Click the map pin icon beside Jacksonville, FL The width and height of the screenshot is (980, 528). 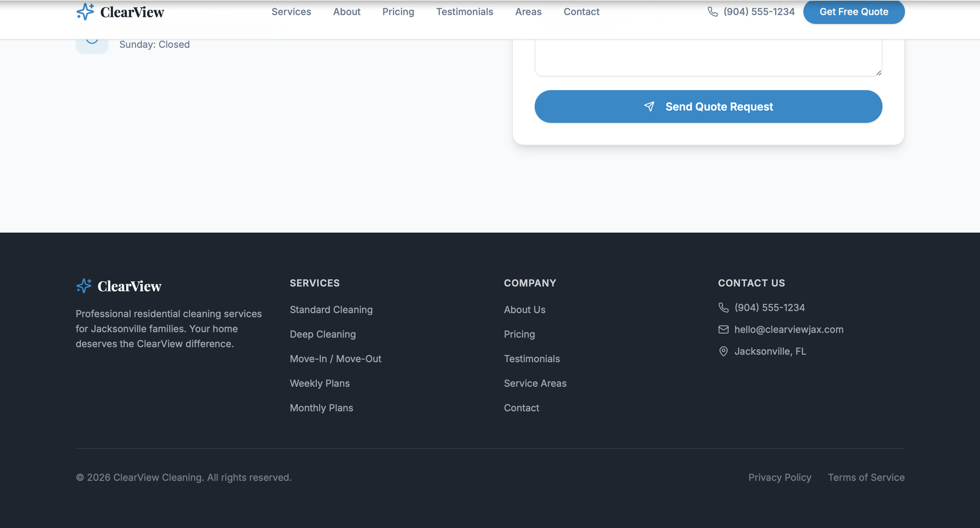pyautogui.click(x=723, y=351)
